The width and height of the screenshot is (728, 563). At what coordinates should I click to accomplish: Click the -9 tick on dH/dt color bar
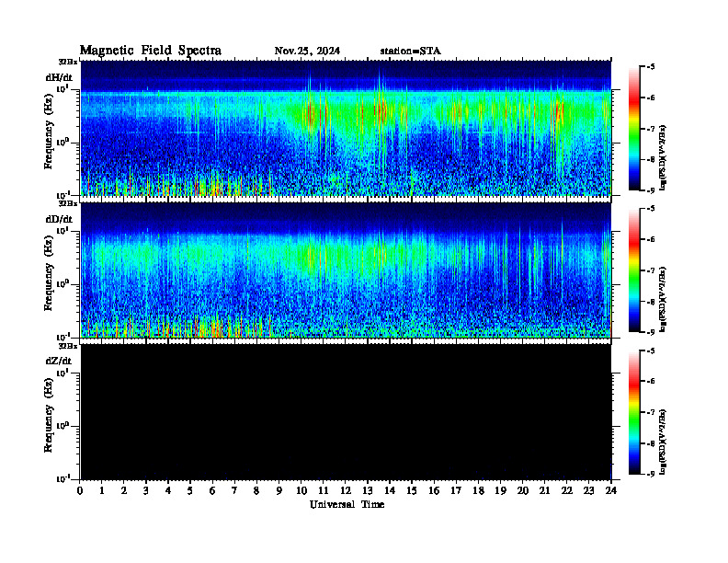coord(650,190)
